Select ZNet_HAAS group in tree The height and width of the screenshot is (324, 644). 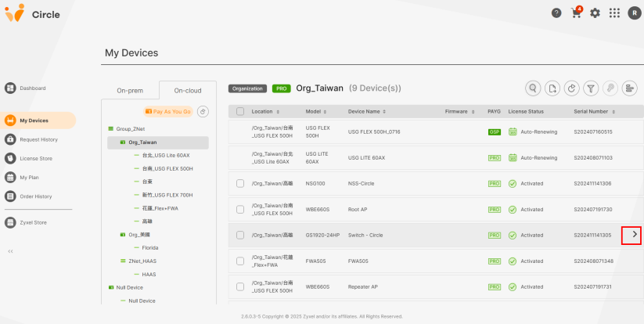pyautogui.click(x=142, y=261)
